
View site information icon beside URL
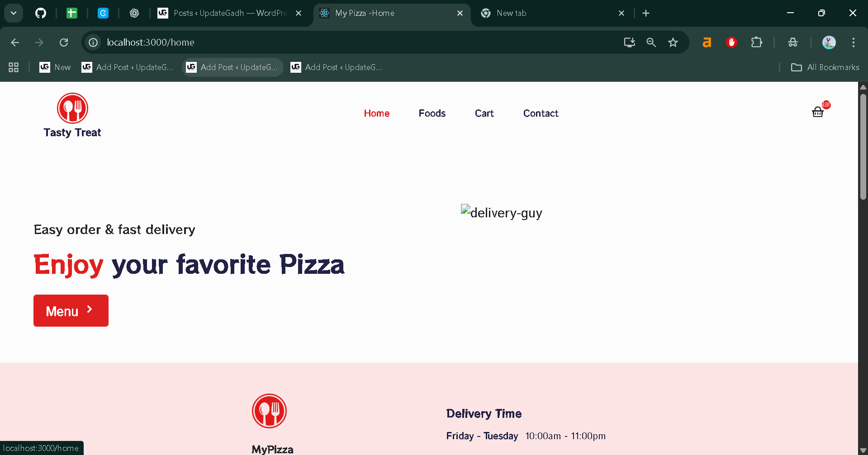93,42
